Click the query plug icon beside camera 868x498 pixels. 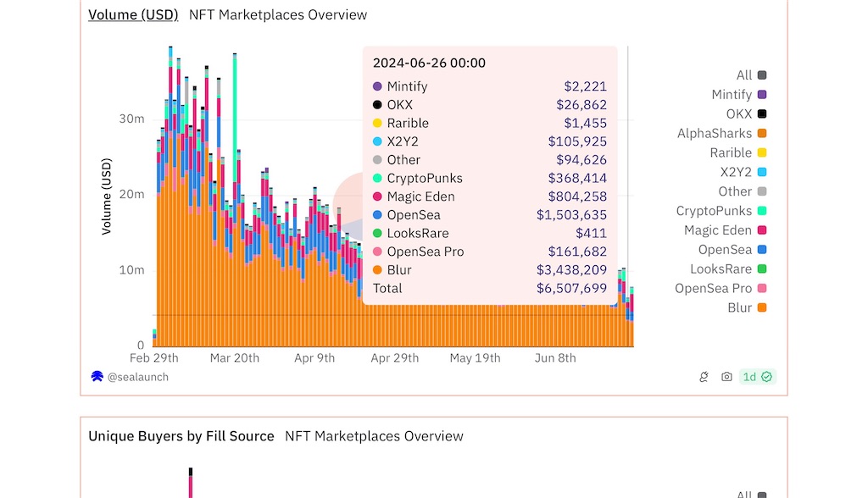tap(704, 377)
